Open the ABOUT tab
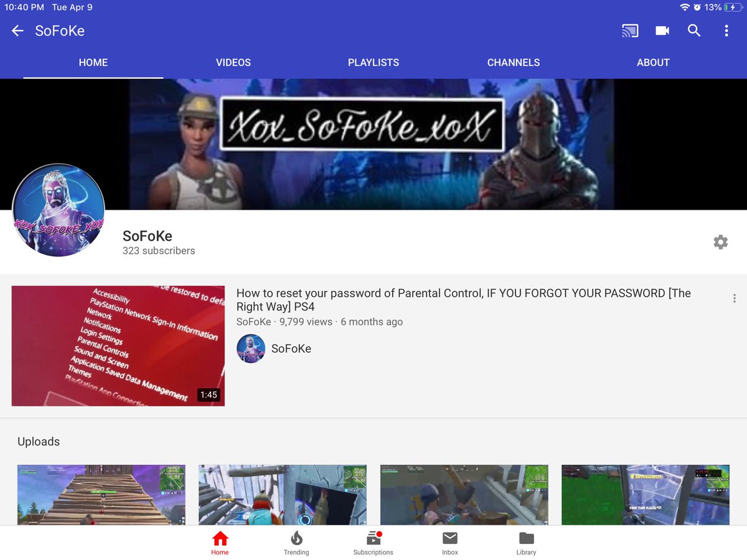The height and width of the screenshot is (560, 747). click(653, 62)
